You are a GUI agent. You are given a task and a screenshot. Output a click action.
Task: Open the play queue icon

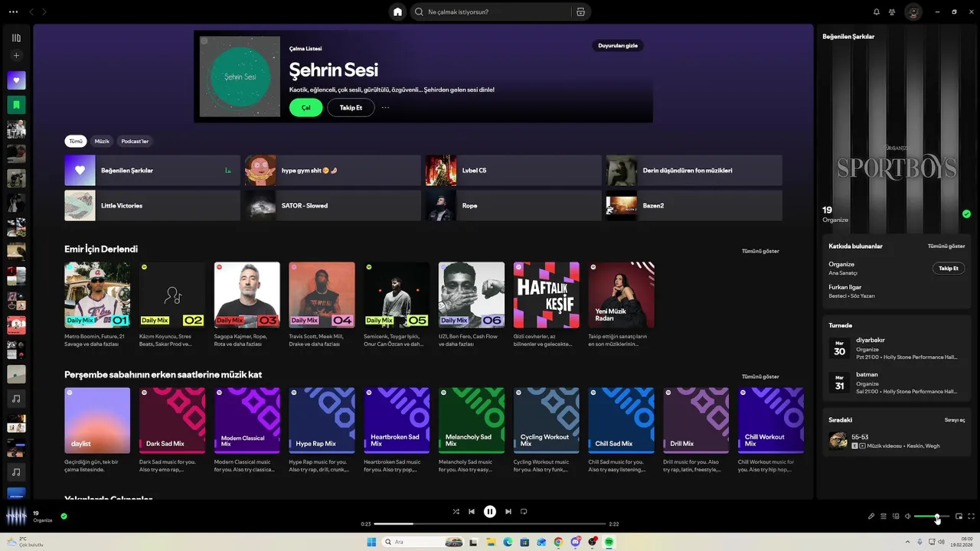point(884,517)
